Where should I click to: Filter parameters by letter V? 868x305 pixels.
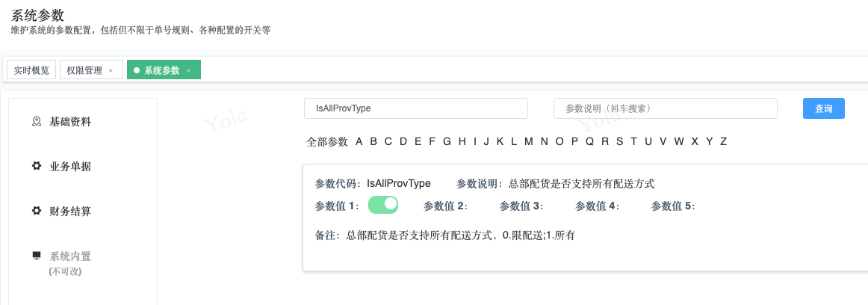[x=663, y=142]
